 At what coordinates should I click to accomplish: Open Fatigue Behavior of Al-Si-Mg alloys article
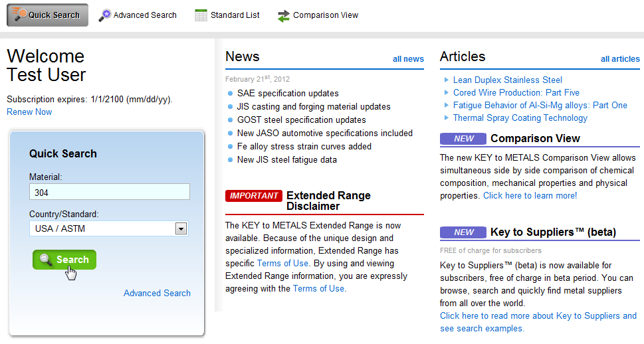pyautogui.click(x=540, y=106)
